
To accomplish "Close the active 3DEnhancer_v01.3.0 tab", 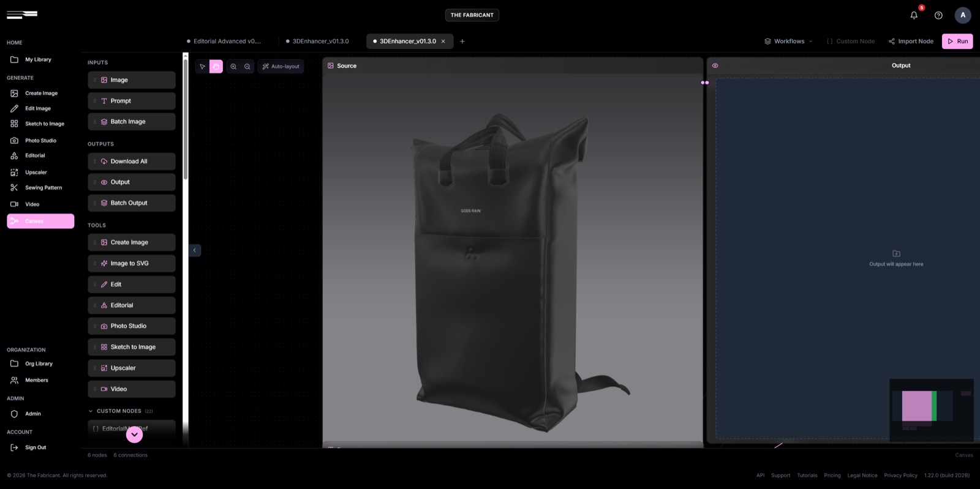I will pyautogui.click(x=443, y=42).
